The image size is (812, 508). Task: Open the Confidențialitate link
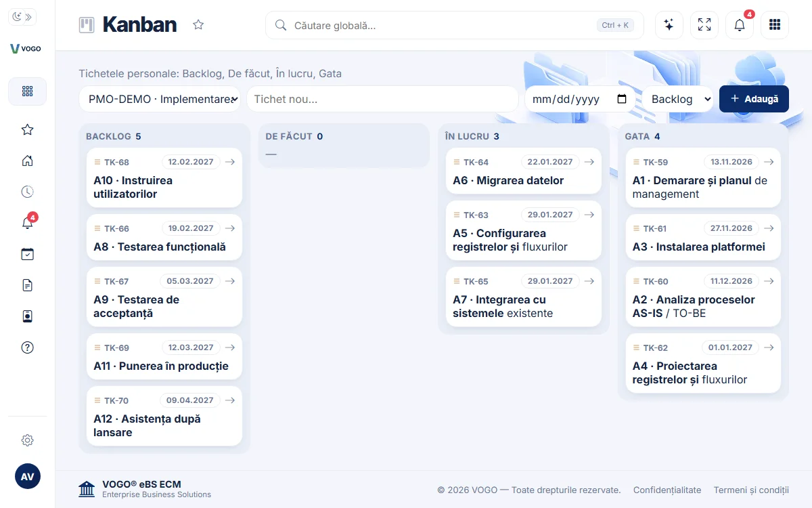pos(667,490)
